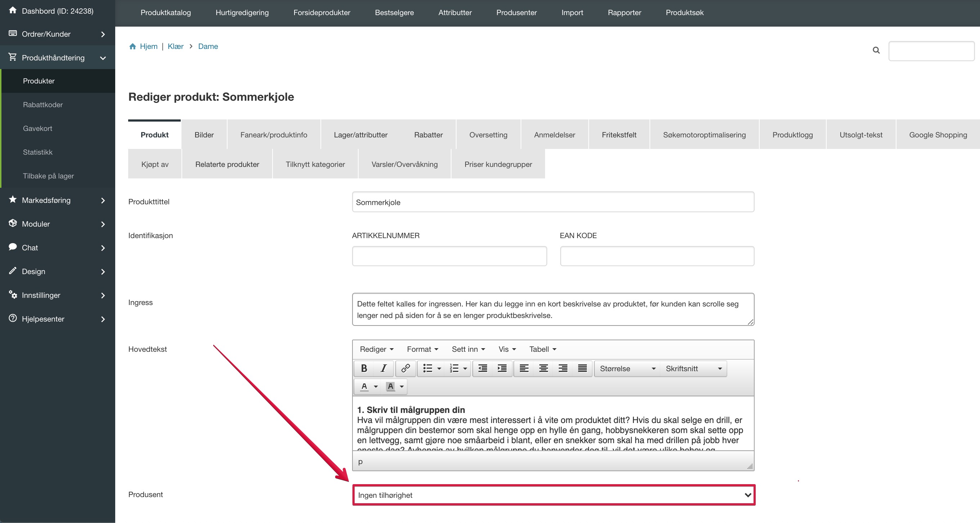Image resolution: width=980 pixels, height=523 pixels.
Task: Click the text color A icon
Action: pos(364,387)
